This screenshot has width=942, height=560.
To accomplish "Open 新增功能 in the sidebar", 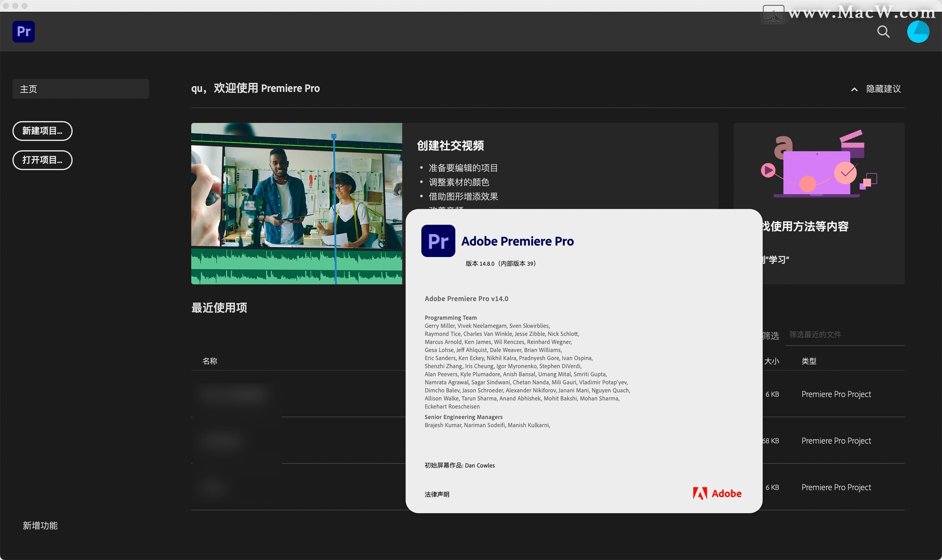I will (x=40, y=525).
